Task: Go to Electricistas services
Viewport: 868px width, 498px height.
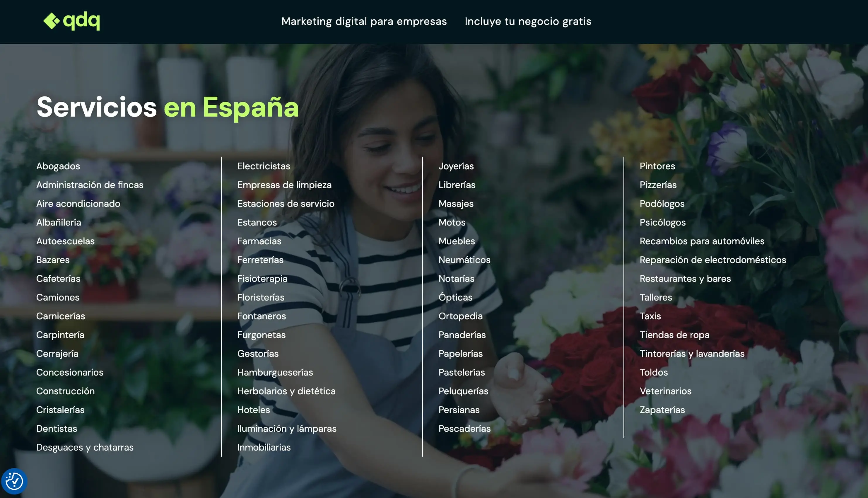Action: coord(264,166)
